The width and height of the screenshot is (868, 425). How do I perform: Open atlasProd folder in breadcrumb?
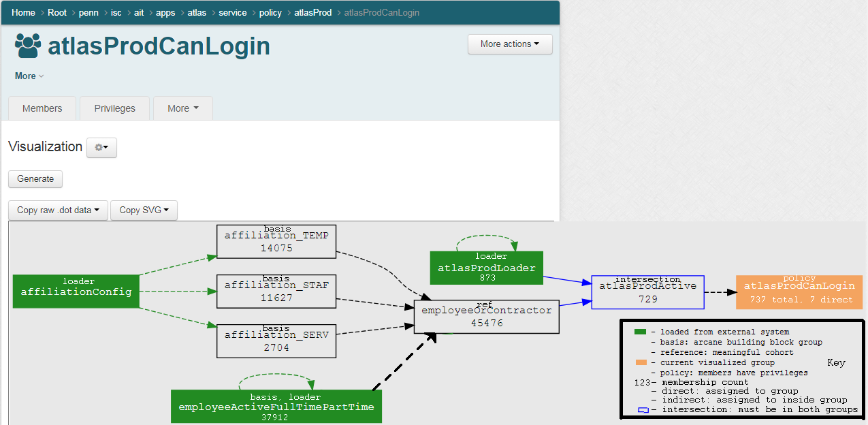[x=313, y=12]
